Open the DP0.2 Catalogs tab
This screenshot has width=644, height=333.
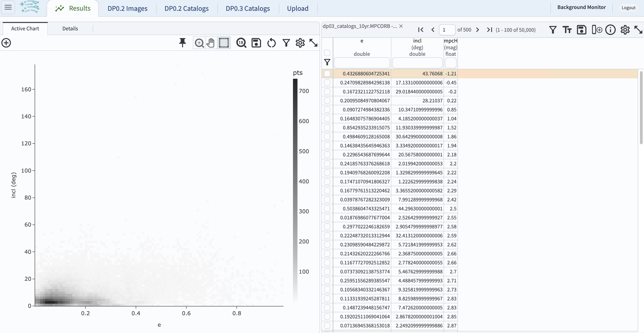coord(187,8)
